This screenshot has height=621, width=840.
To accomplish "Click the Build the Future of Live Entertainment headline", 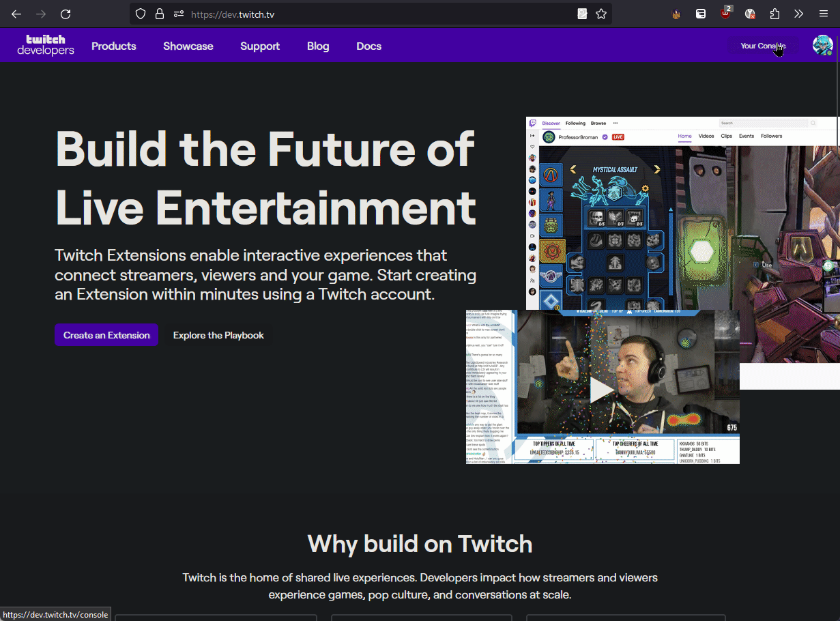I will tap(265, 177).
